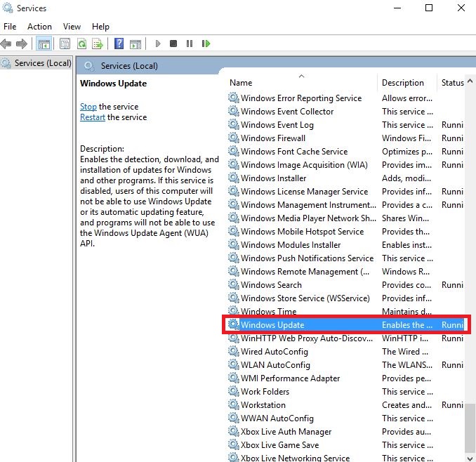Viewport: 476px width, 462px height.
Task: Select Windows Installer gear icon
Action: pyautogui.click(x=234, y=178)
